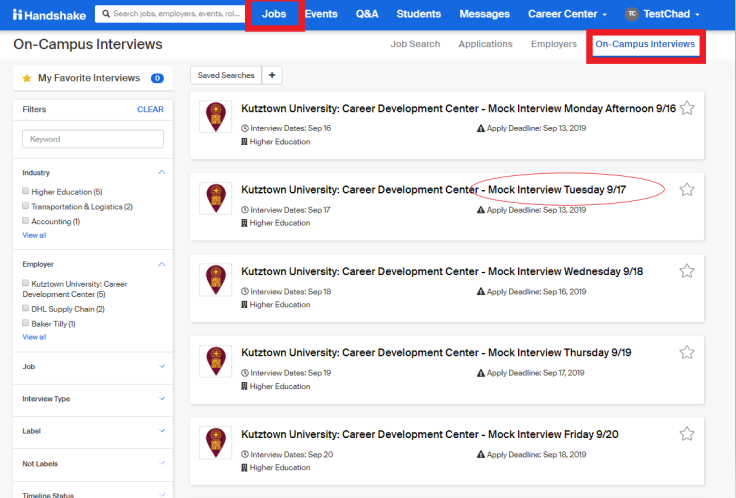Screen dimensions: 736x498
Task: Star the Mock Interview Tuesday 9/17 listing
Action: click(687, 189)
